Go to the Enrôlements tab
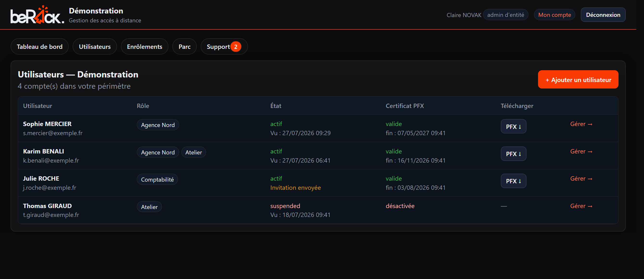The width and height of the screenshot is (644, 279). (144, 47)
